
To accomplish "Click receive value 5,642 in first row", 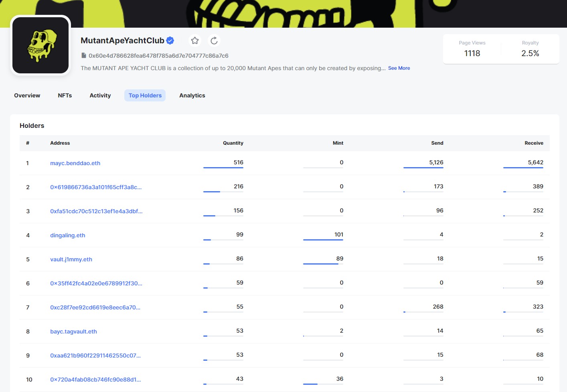I will (x=536, y=162).
